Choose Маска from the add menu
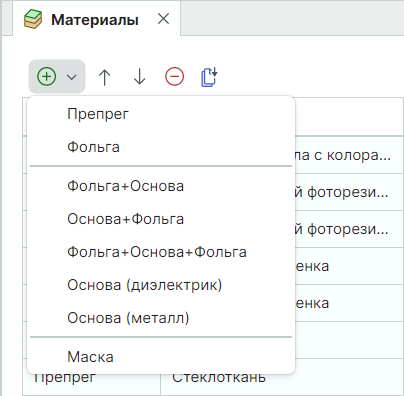Image resolution: width=404 pixels, height=396 pixels. pos(161,357)
